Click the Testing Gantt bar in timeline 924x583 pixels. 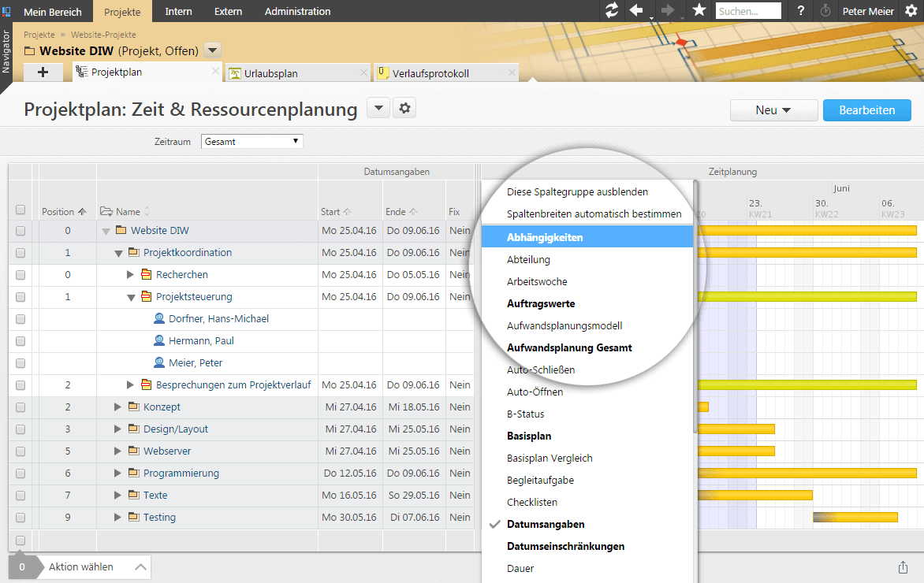click(855, 518)
